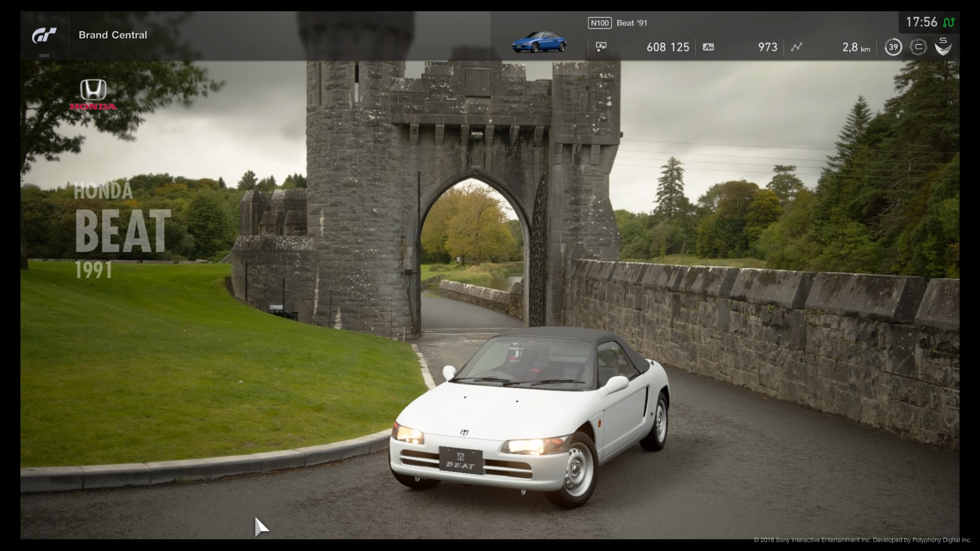
Task: Click the mileage points icon beside 973
Action: point(708,47)
